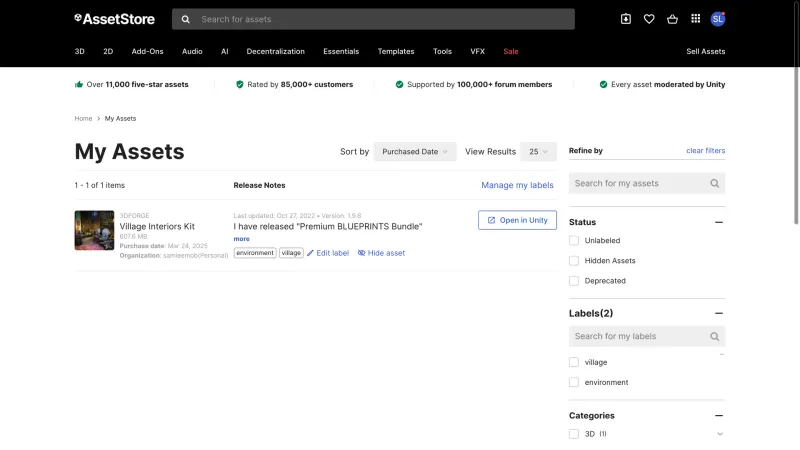Click the page vertical scrollbar
The image size is (800, 450).
(796, 112)
